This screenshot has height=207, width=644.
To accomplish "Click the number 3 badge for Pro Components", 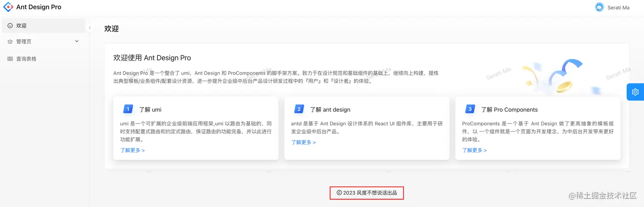I will point(470,109).
